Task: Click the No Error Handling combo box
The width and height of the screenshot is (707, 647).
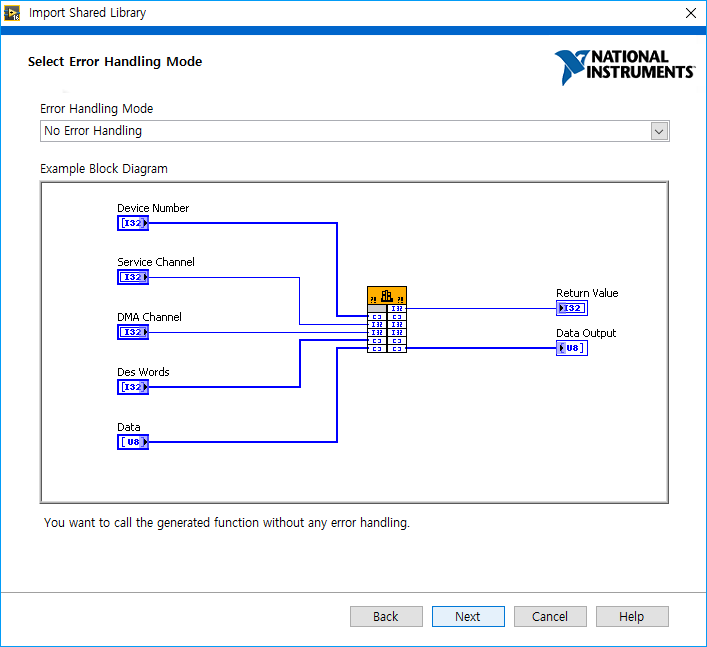Action: coord(345,131)
